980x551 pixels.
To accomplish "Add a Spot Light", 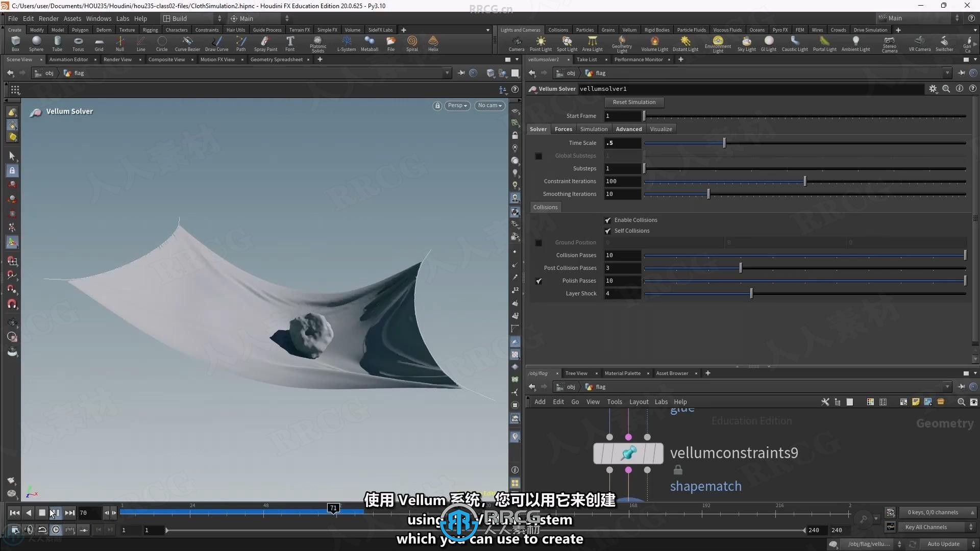I will (567, 44).
